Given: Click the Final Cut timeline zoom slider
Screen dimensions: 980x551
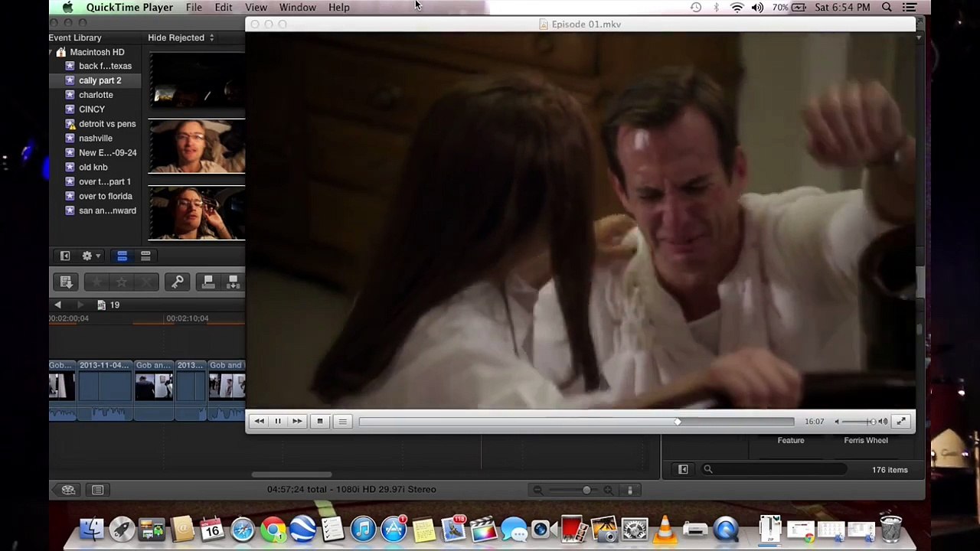Looking at the screenshot, I should (586, 490).
